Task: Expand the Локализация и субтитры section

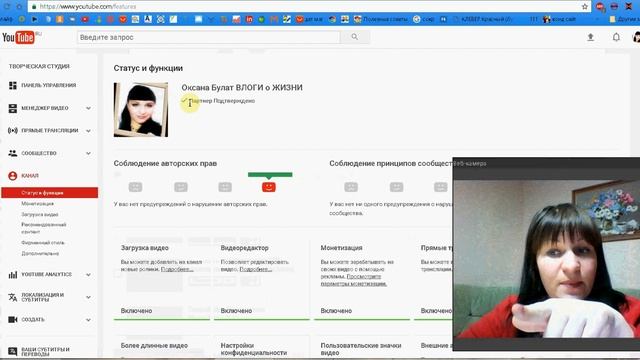Action: (89, 297)
